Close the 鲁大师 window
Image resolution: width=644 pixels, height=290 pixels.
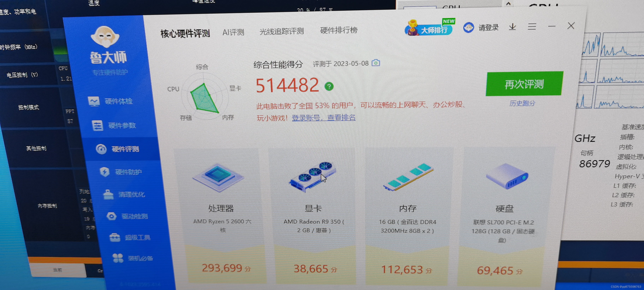coord(571,25)
